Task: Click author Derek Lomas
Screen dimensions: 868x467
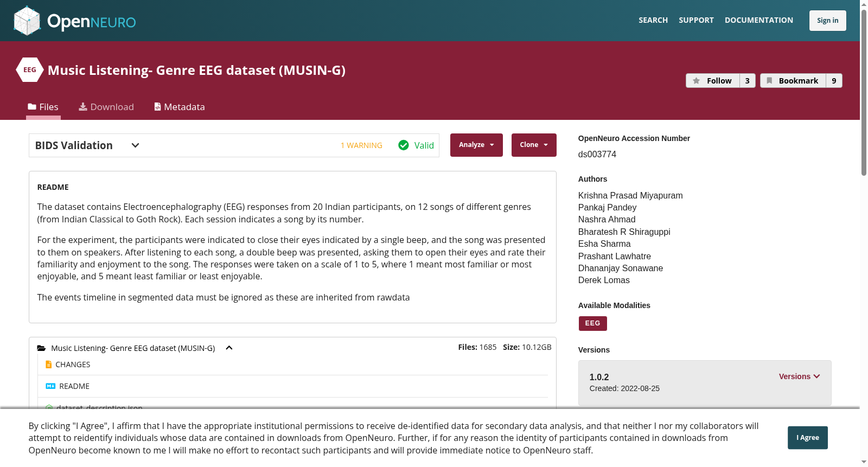Action: pos(604,280)
